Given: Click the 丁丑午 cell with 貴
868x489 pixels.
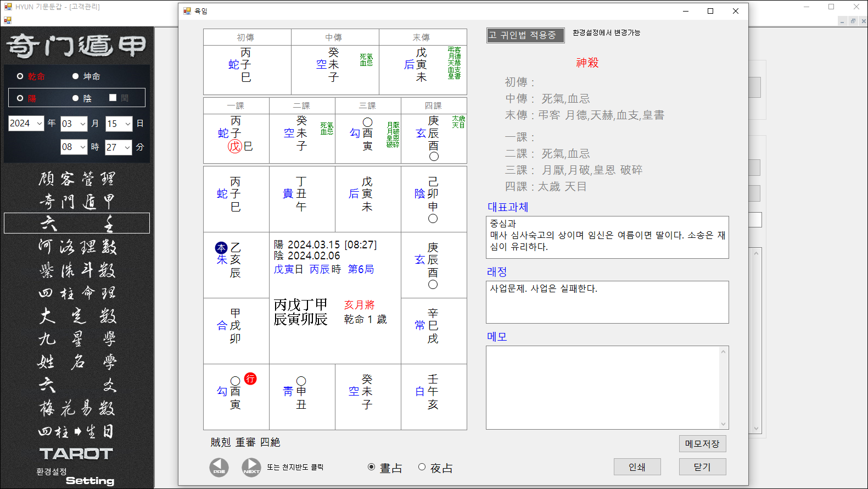Looking at the screenshot, I should coord(302,199).
